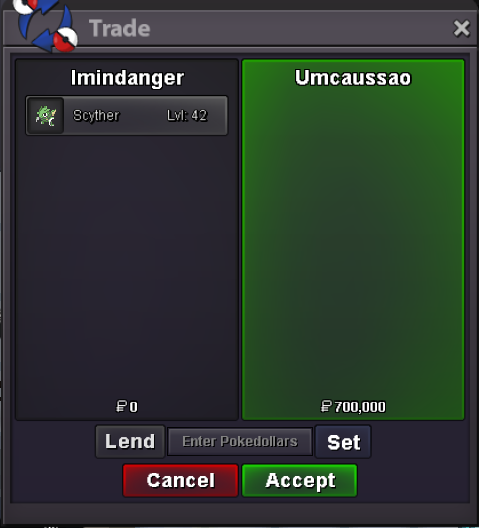
Task: Click the Set button
Action: (343, 442)
